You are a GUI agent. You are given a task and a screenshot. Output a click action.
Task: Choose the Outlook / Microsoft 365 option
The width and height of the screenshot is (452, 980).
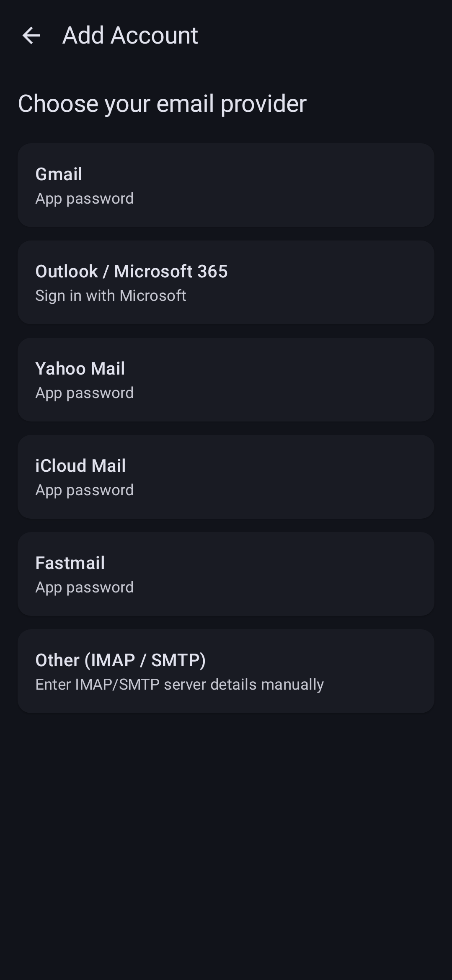[226, 282]
